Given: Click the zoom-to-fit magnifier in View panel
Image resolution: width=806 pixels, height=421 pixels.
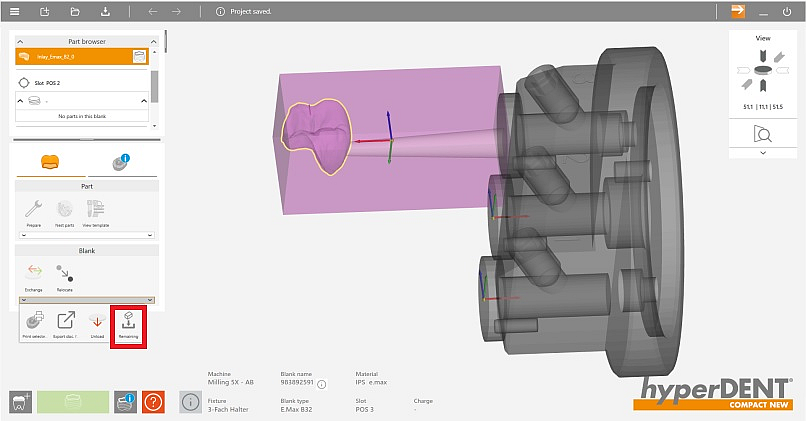Looking at the screenshot, I should [x=763, y=133].
